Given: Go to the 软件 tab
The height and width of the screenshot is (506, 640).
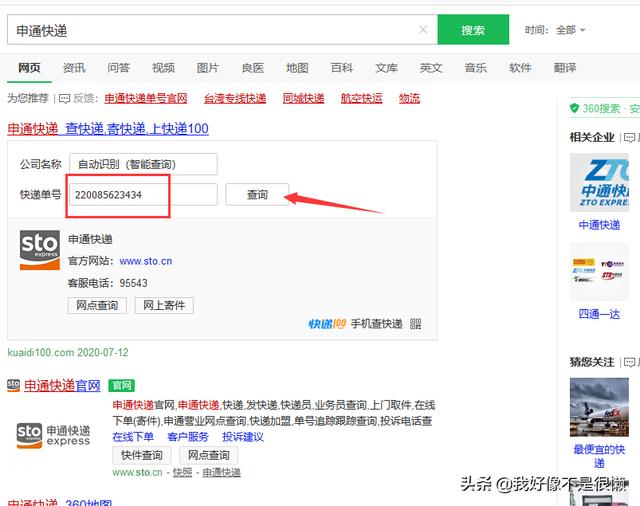Looking at the screenshot, I should click(520, 68).
